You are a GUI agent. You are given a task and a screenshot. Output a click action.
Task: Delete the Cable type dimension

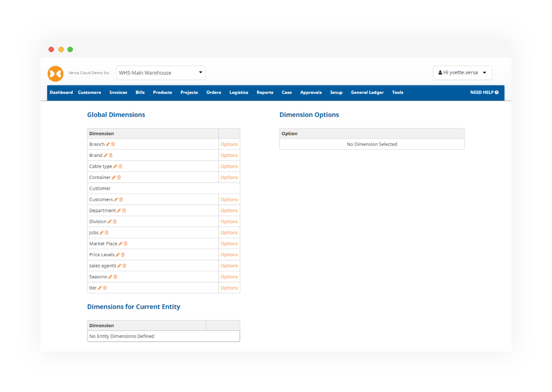point(120,166)
